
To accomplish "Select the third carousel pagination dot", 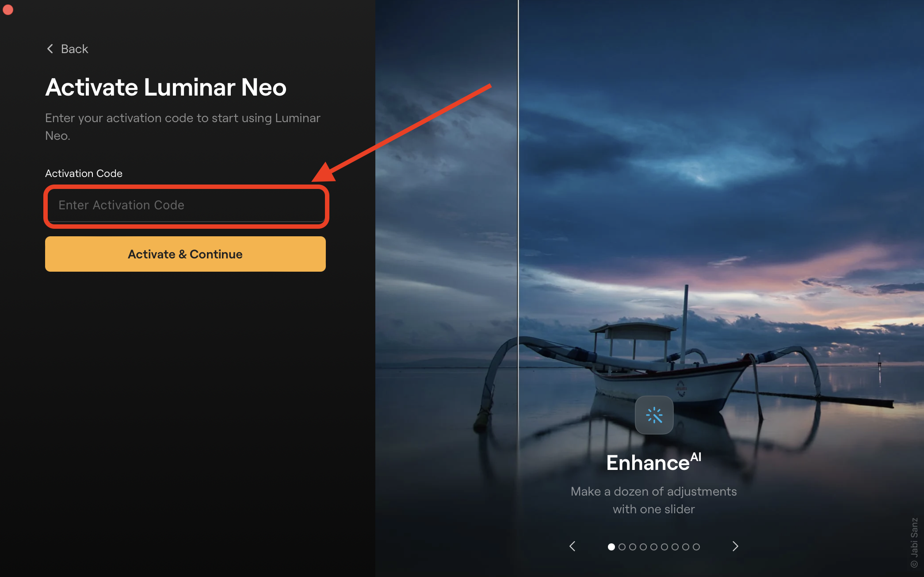I will pos(633,547).
